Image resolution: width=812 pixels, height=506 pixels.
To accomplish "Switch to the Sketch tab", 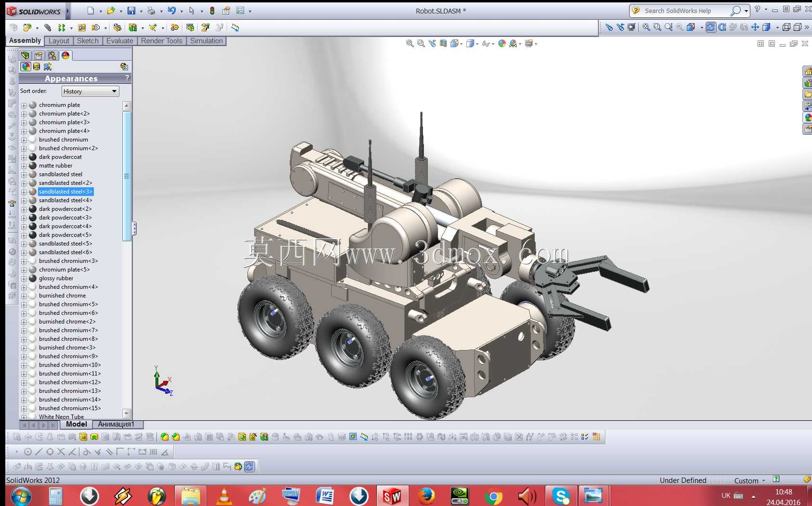I will tap(88, 41).
